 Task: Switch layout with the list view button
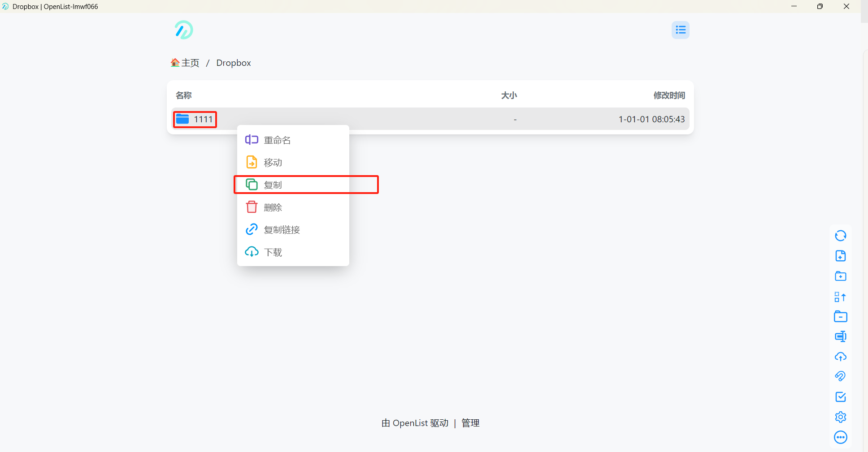(x=681, y=30)
